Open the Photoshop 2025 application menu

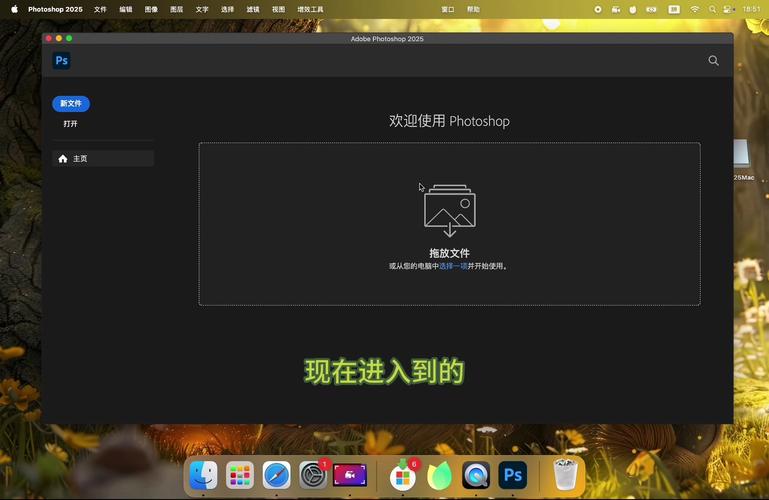click(55, 9)
